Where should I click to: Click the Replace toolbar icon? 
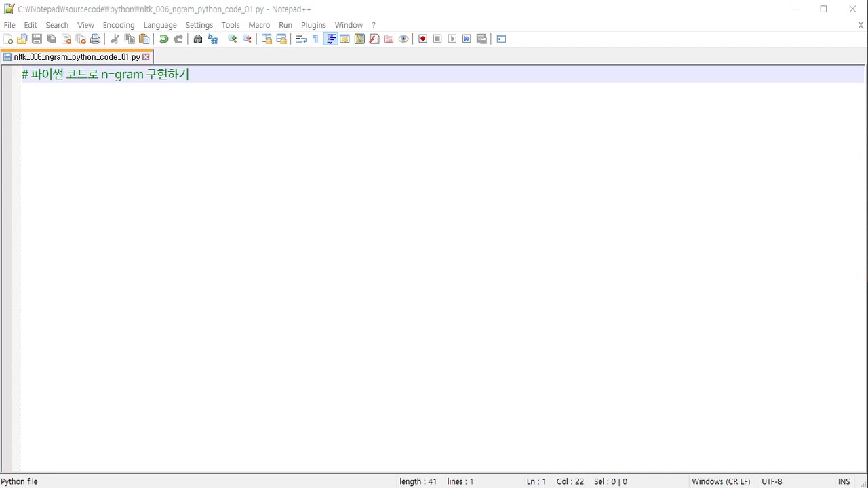click(x=213, y=39)
